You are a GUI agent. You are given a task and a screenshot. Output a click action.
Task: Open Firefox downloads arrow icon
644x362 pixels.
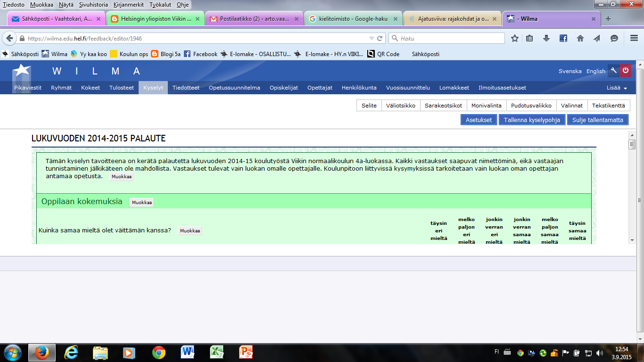pos(546,38)
